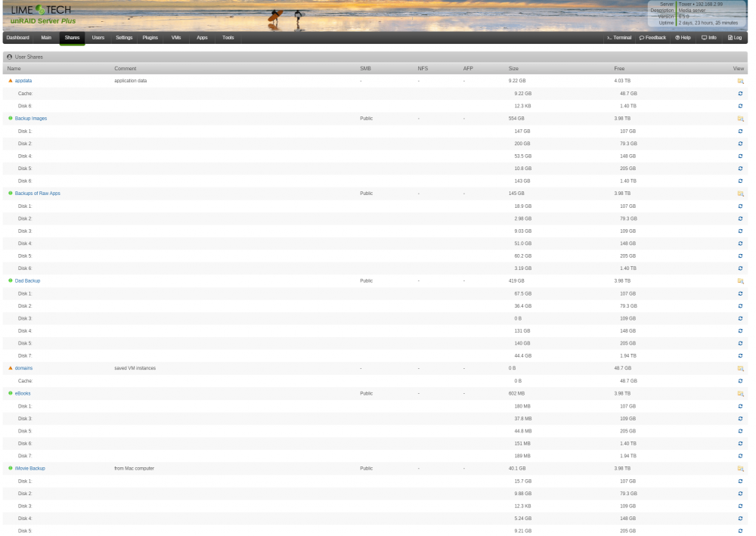Open the Main tab
Image resolution: width=756 pixels, height=536 pixels.
(x=46, y=38)
